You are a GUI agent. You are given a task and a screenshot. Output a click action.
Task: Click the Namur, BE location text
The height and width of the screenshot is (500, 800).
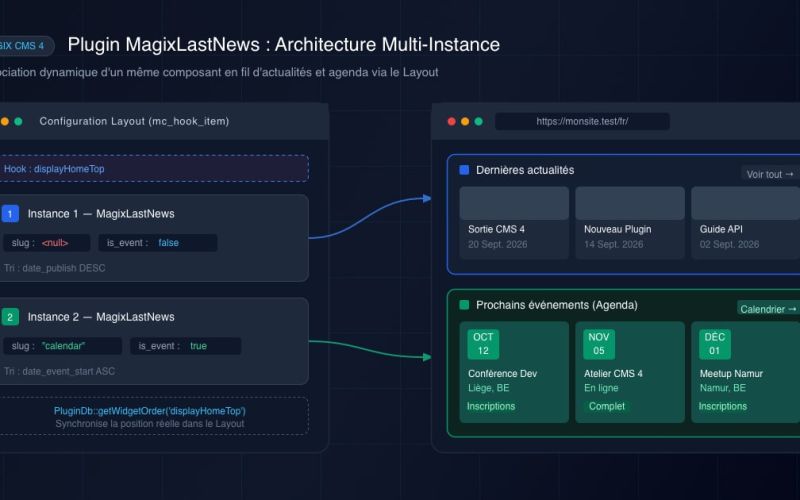click(722, 388)
